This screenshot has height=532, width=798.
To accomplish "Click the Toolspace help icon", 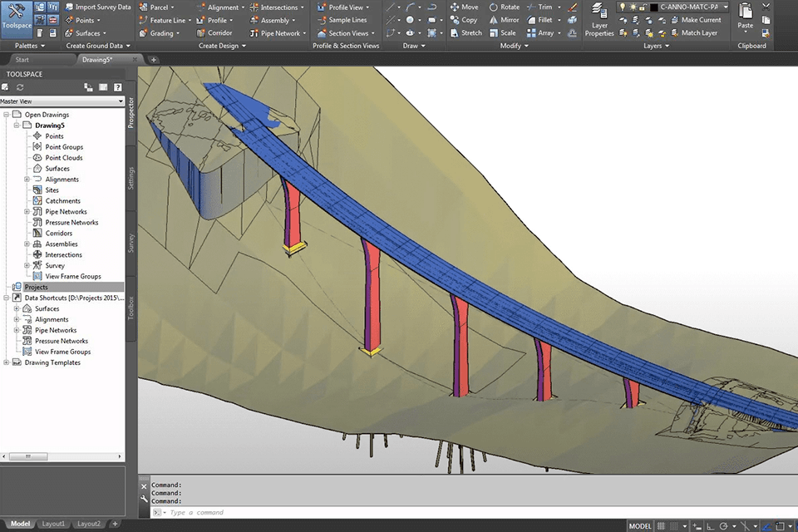I will pos(117,87).
